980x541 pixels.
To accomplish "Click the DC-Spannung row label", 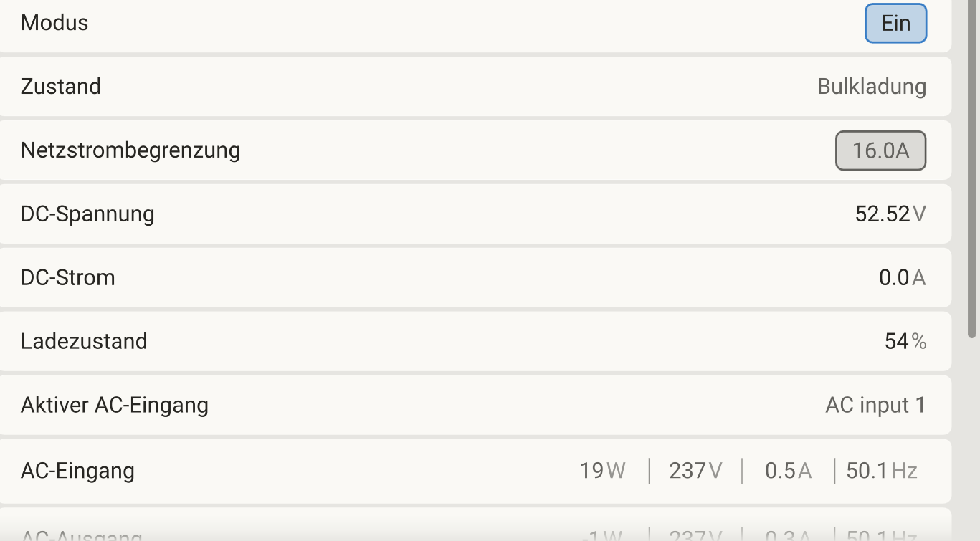I will click(87, 214).
